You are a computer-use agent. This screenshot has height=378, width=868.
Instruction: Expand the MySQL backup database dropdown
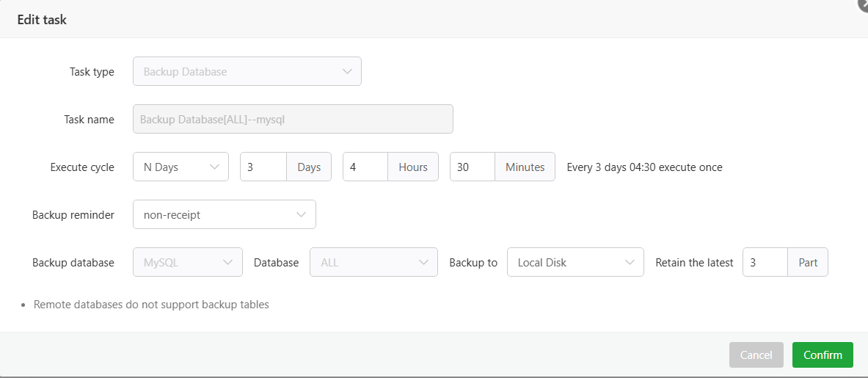point(187,262)
